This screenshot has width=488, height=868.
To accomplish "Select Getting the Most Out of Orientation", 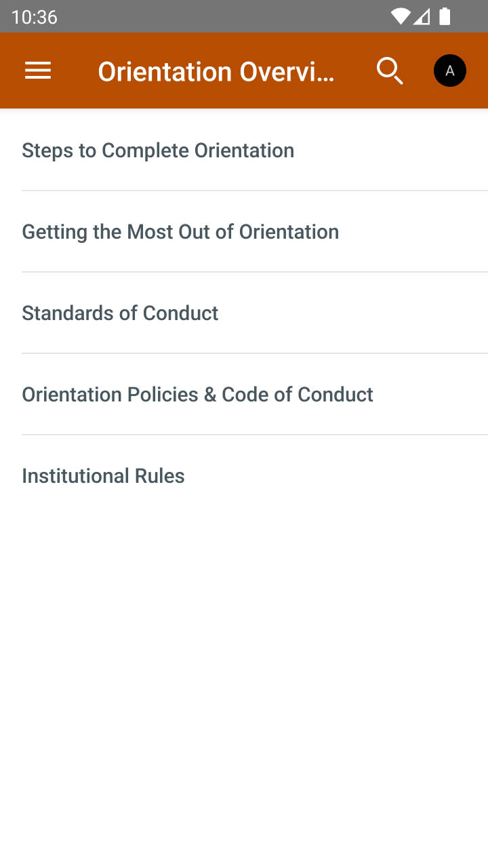I will click(x=180, y=231).
